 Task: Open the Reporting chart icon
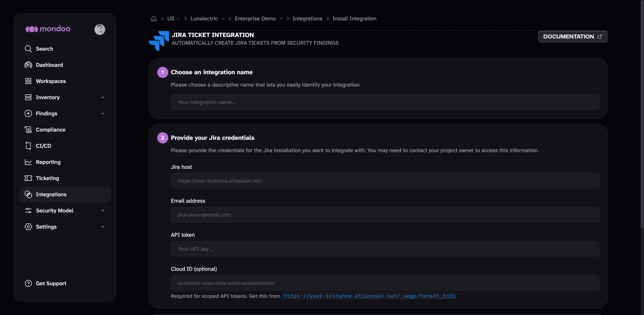[28, 162]
